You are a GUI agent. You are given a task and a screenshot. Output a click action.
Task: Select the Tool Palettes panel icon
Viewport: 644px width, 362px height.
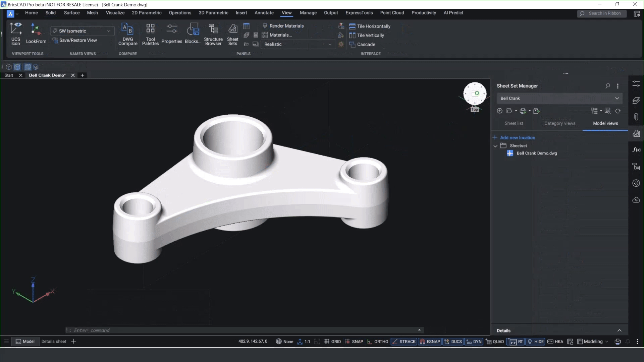pos(150,34)
